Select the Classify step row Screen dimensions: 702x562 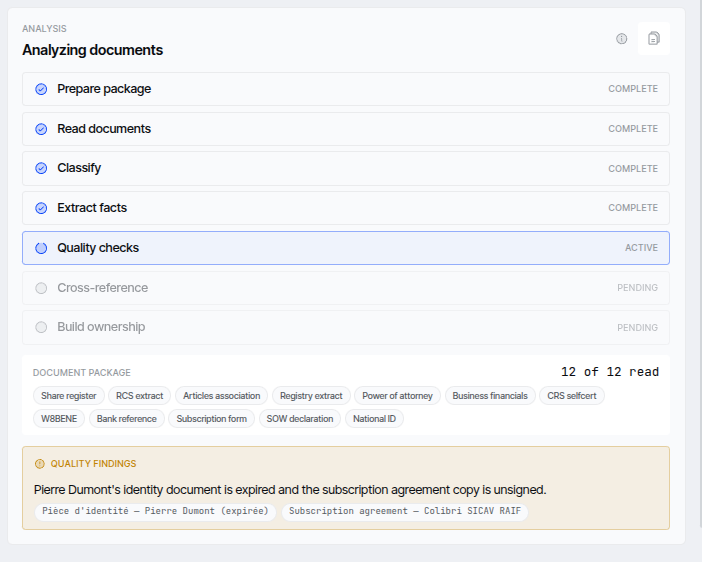tap(346, 168)
